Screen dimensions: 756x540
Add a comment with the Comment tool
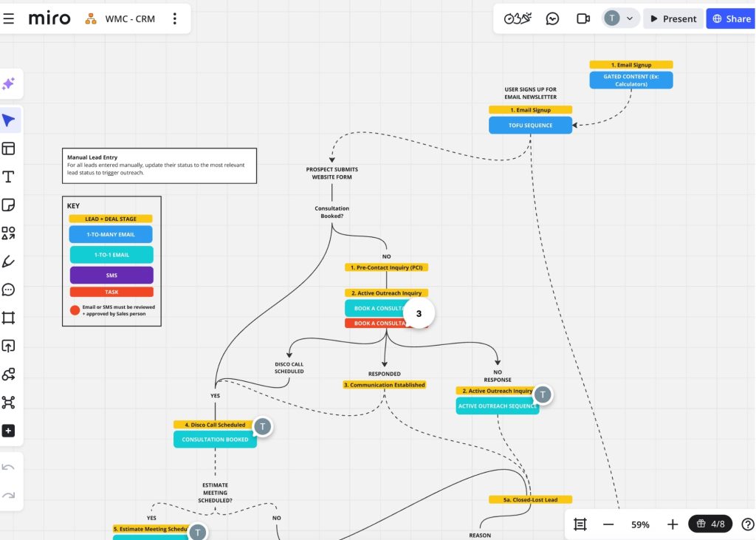10,289
